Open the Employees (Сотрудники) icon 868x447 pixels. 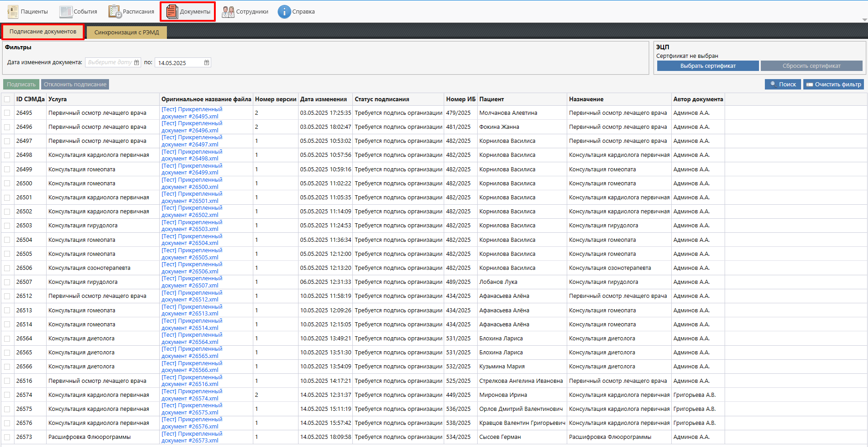tap(228, 12)
